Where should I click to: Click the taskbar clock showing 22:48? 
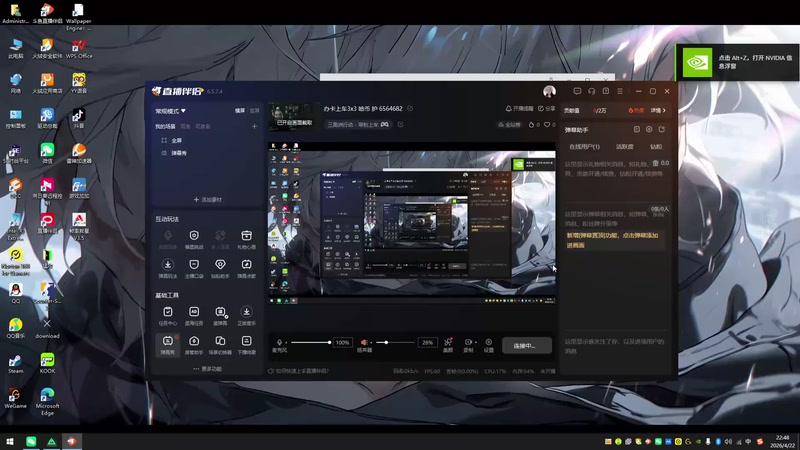[783, 441]
